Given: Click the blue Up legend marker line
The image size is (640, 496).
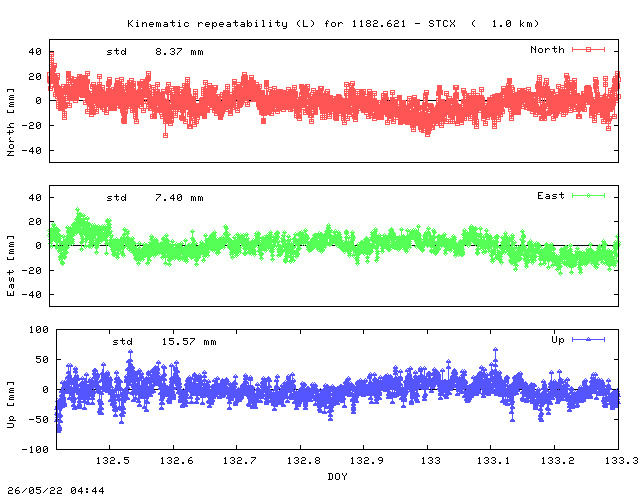Looking at the screenshot, I should pyautogui.click(x=588, y=339).
